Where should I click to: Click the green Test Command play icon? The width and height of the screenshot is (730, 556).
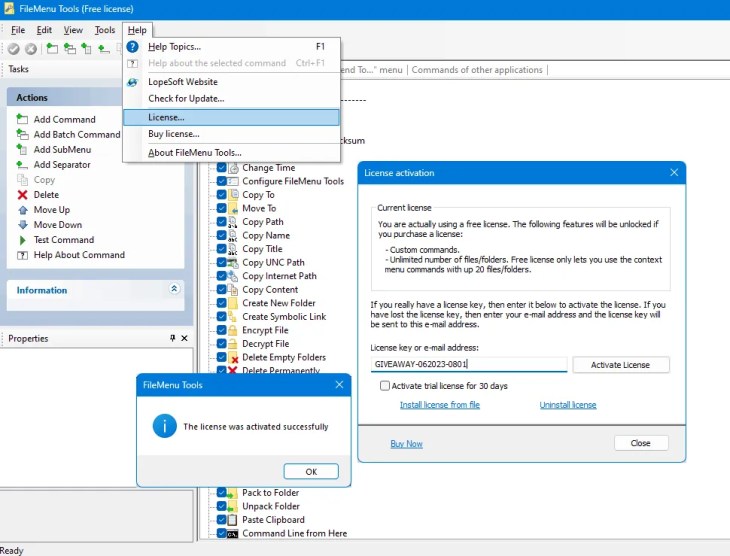click(x=22, y=240)
